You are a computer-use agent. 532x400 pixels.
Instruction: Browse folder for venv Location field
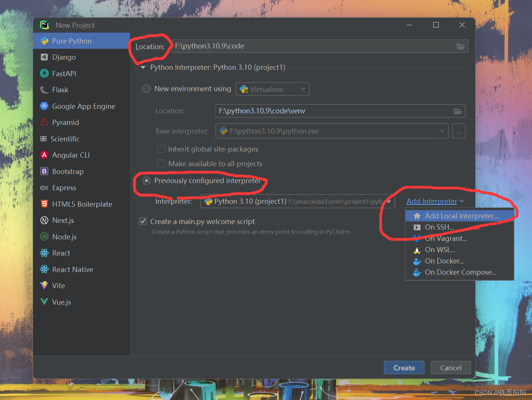(458, 111)
